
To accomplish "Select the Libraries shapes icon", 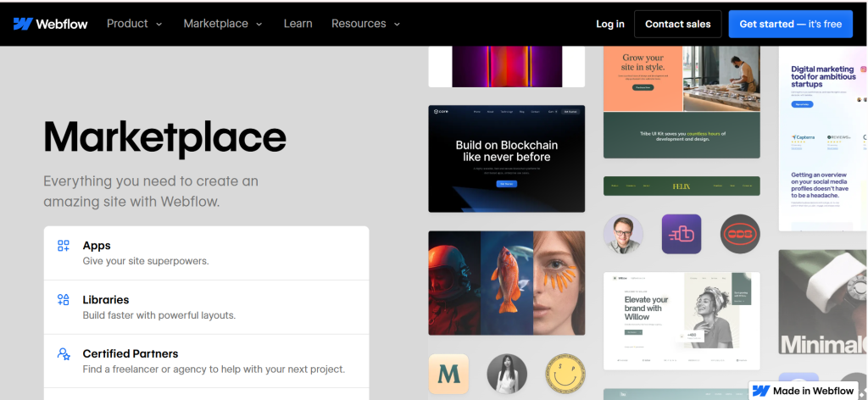I will pyautogui.click(x=64, y=300).
